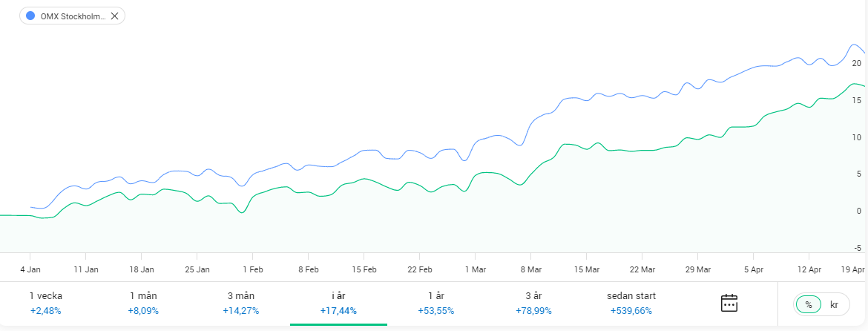The height and width of the screenshot is (331, 868).
Task: Click the 15 Feb date label
Action: (364, 269)
